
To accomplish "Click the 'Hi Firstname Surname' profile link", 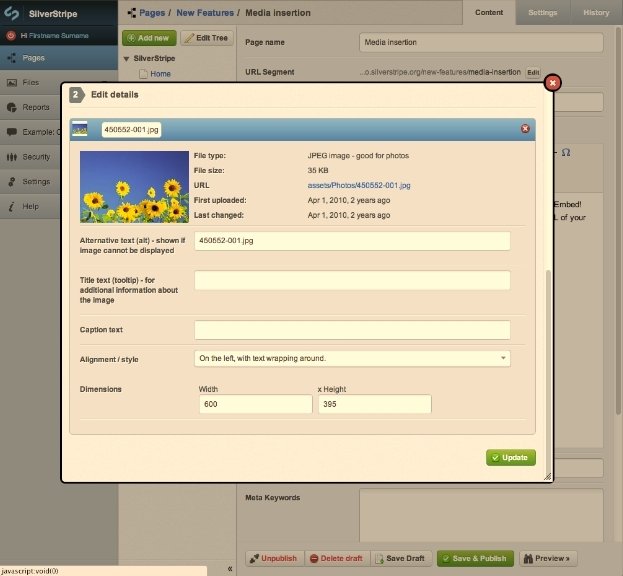I will (x=54, y=35).
